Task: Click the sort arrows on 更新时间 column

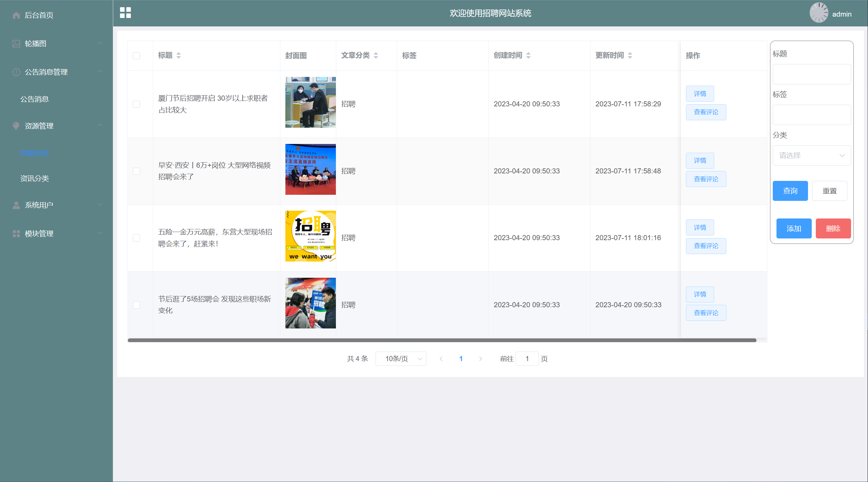Action: pyautogui.click(x=630, y=56)
